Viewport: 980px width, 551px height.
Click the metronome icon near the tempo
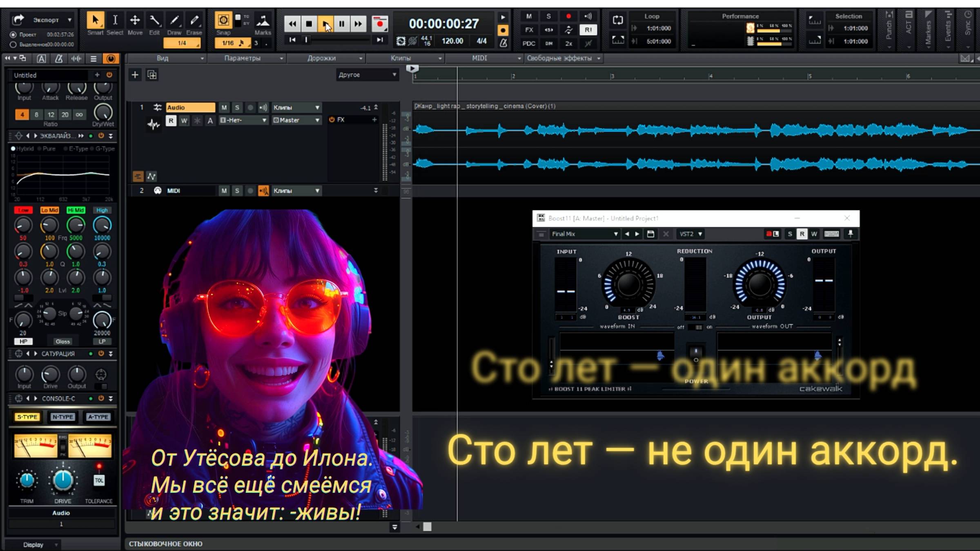tap(503, 42)
